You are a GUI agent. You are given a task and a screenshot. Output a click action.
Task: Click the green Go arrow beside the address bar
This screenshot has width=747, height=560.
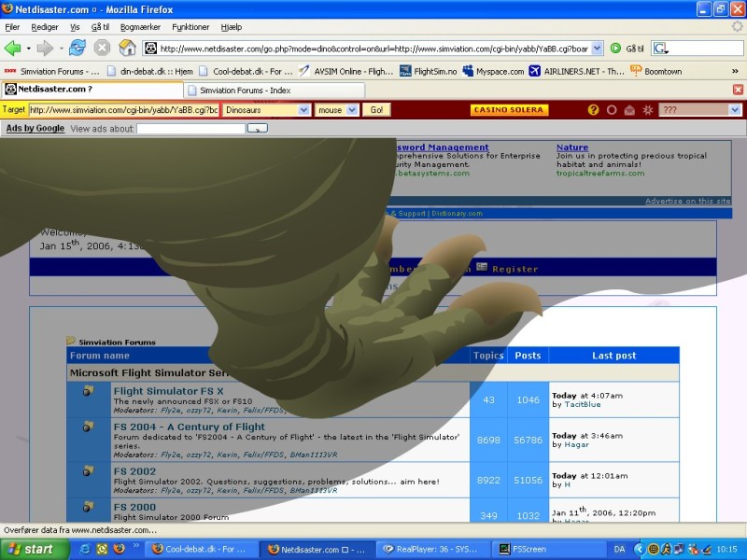point(615,49)
